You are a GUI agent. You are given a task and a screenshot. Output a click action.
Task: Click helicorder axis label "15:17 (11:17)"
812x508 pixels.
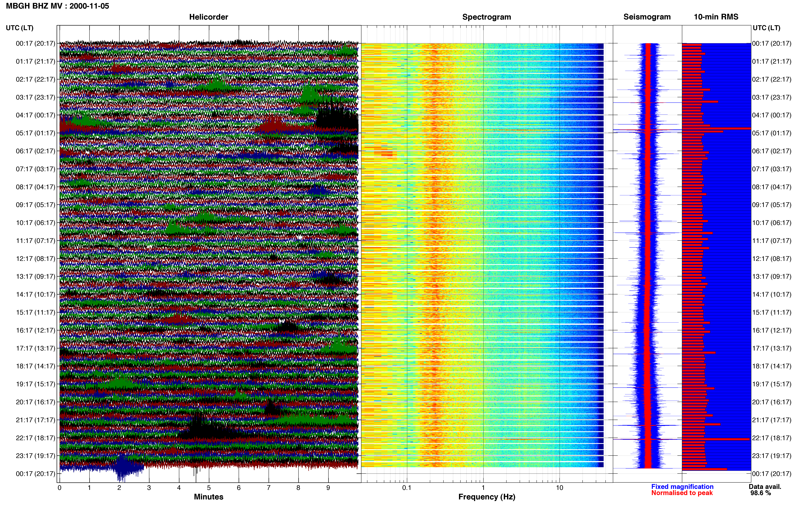pyautogui.click(x=36, y=313)
